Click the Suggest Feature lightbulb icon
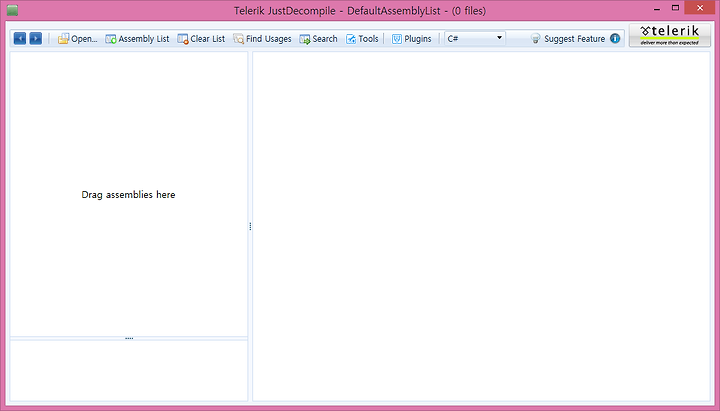720x411 pixels. pos(535,39)
